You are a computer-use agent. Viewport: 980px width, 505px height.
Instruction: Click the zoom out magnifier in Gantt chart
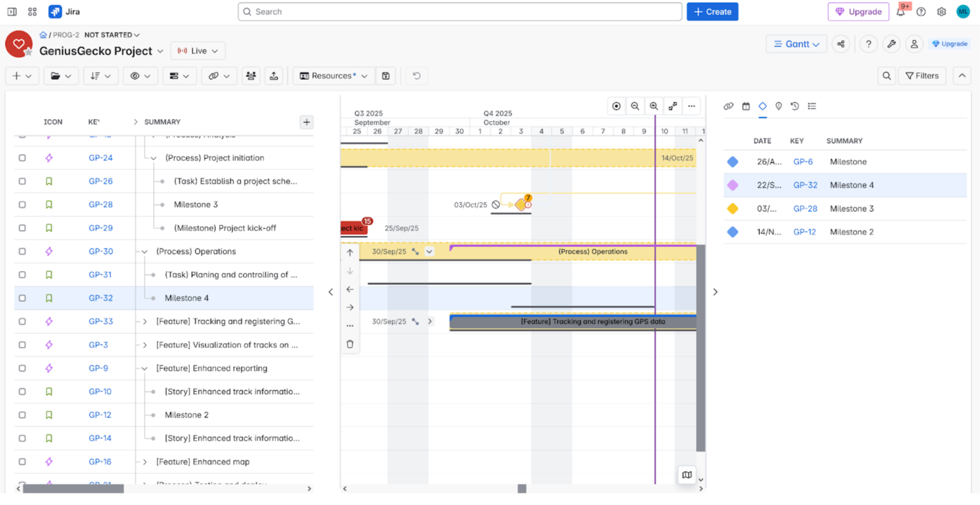(635, 106)
